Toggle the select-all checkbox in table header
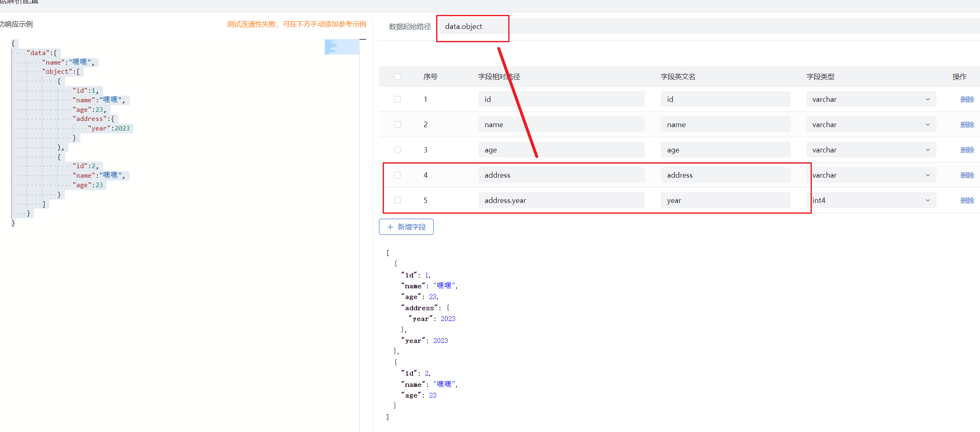This screenshot has width=980, height=432. point(397,77)
